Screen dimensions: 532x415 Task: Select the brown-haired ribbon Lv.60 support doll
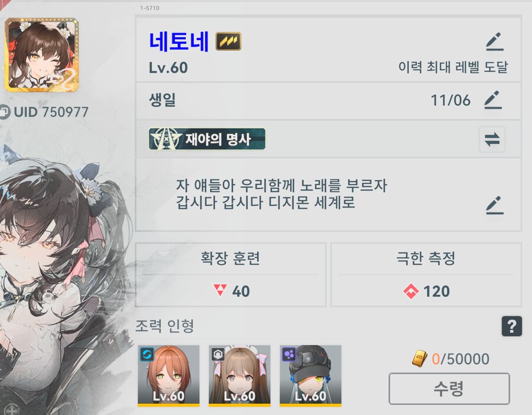click(x=239, y=375)
